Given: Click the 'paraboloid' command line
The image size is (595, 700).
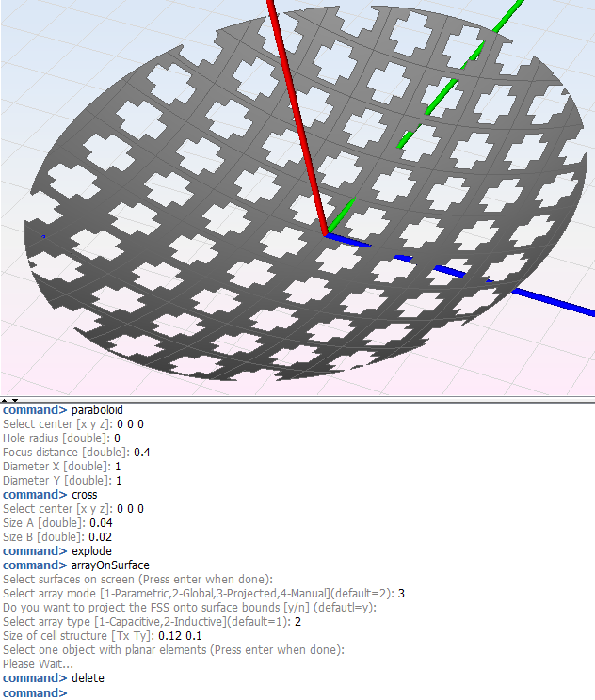Looking at the screenshot, I should pos(97,410).
